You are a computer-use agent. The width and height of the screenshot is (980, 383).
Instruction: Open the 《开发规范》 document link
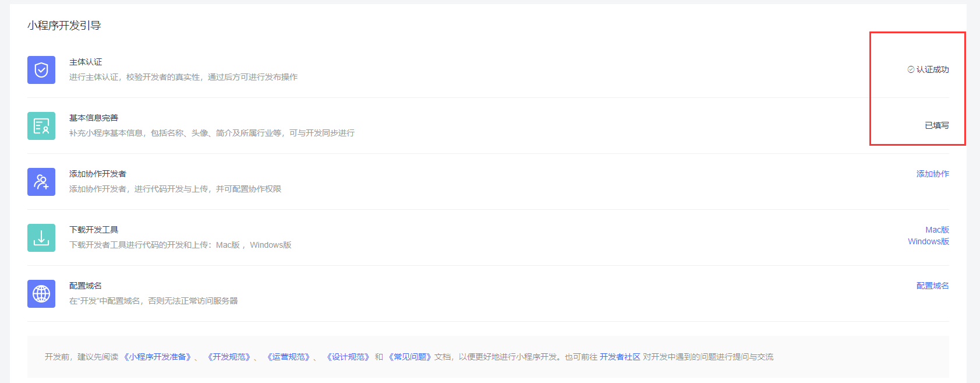(x=229, y=357)
